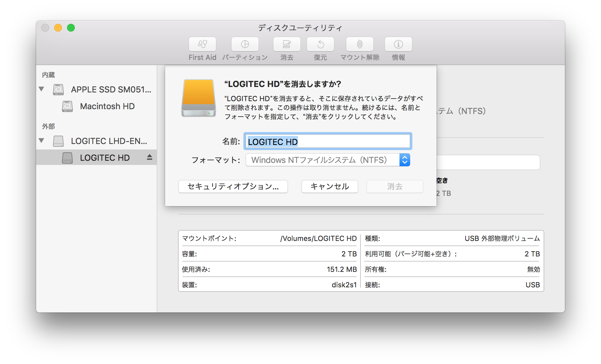Screen dimensions: 601x364
Task: Collapse the LOGITEC LHD-EN disclosure triangle
Action: click(x=41, y=140)
